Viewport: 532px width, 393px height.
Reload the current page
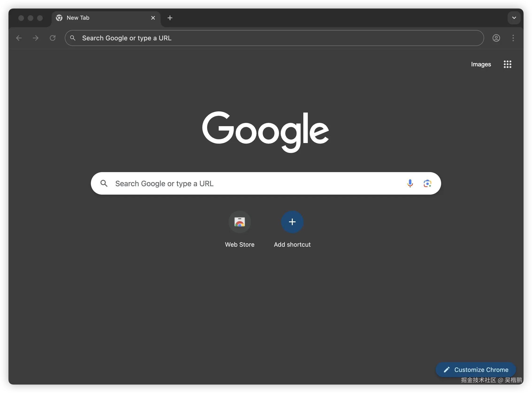(x=53, y=38)
